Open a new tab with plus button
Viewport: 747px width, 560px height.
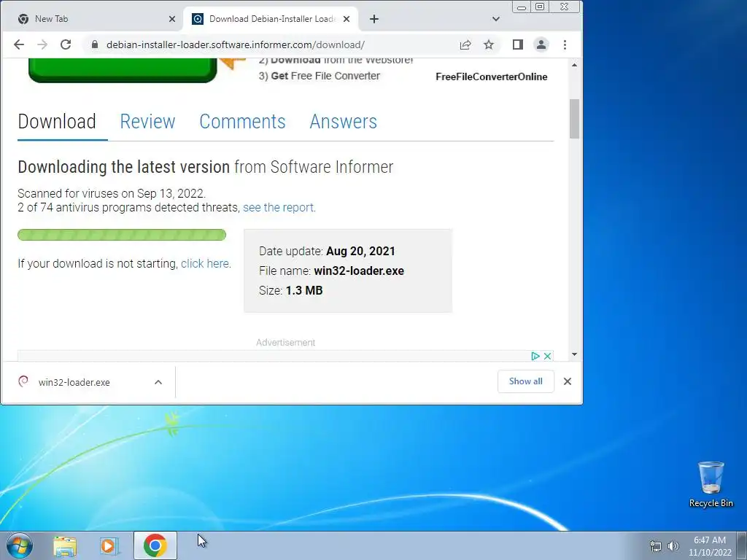(374, 19)
